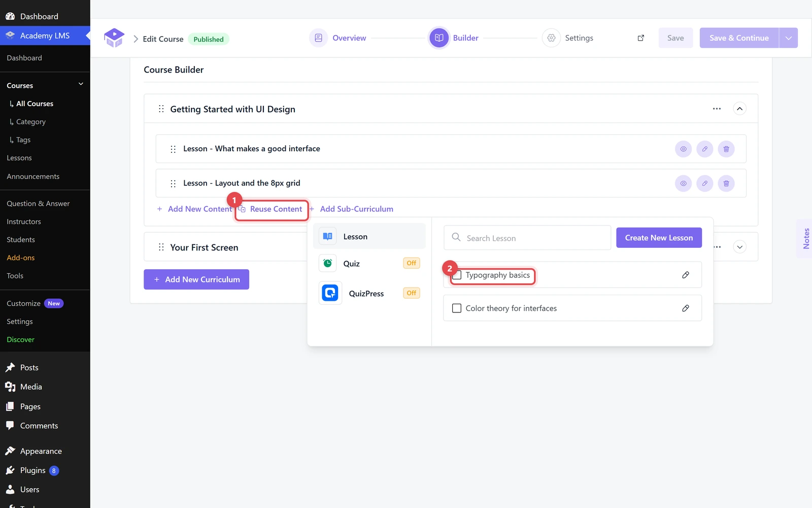Image resolution: width=812 pixels, height=508 pixels.
Task: Edit the 'What makes a good interface' lesson
Action: (x=705, y=149)
